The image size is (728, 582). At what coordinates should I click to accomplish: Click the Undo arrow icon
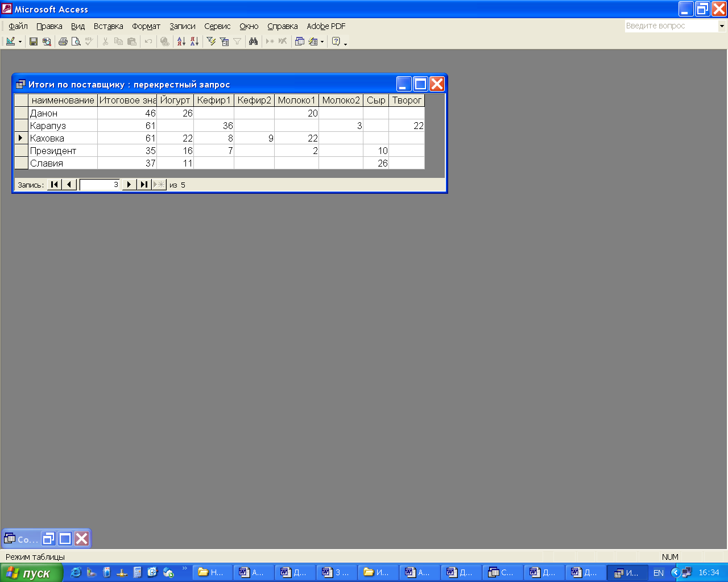coord(148,41)
